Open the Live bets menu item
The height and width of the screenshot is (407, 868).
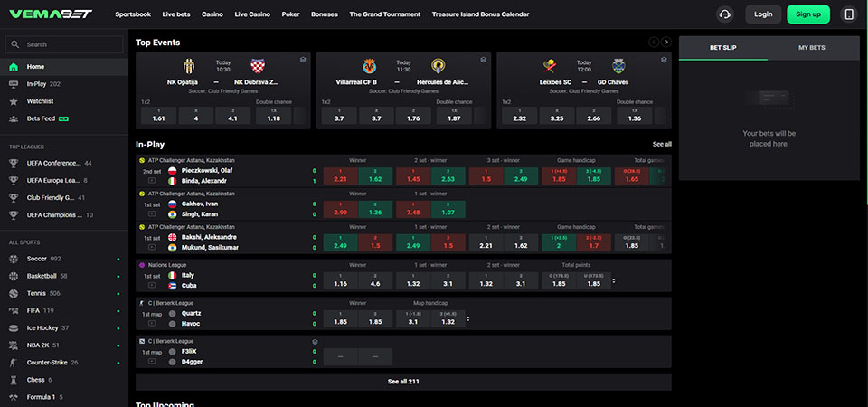pos(176,14)
